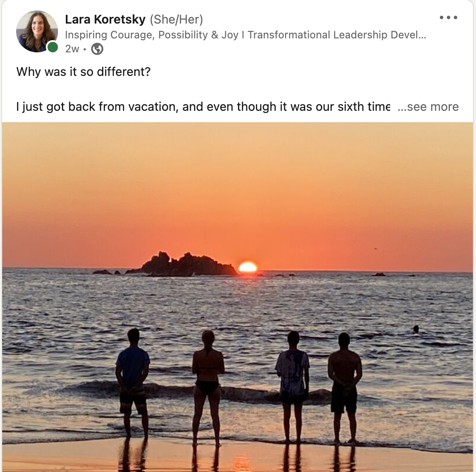
Task: Click the small bird in the orange sky
Action: (376, 249)
